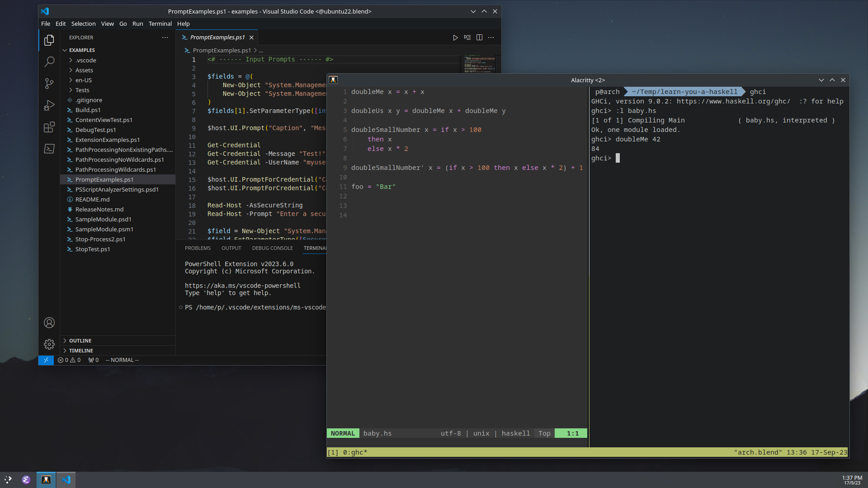Open PowerShell command explorer icon
This screenshot has height=488, width=868.
coord(49,149)
